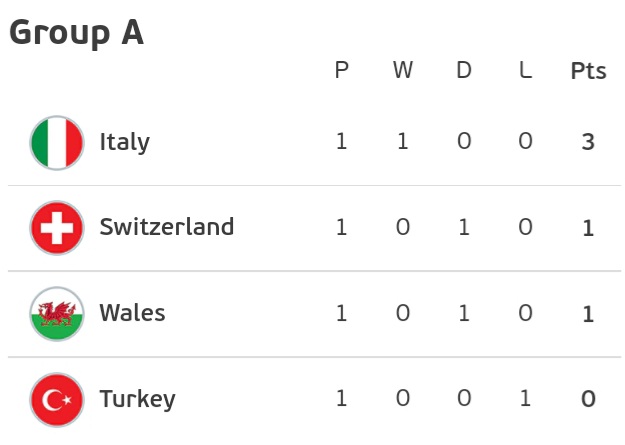Select the Turkey team name
625x445 pixels.
coord(137,400)
